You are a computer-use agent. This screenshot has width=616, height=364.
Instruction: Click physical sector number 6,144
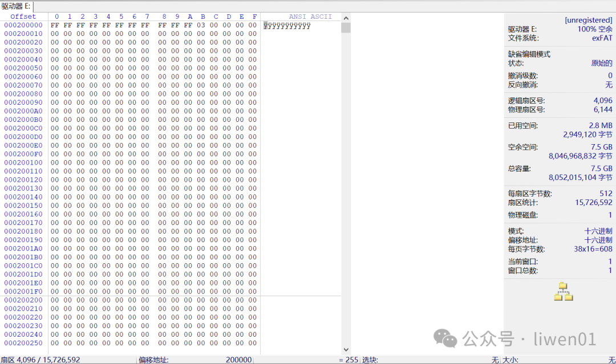coord(603,109)
